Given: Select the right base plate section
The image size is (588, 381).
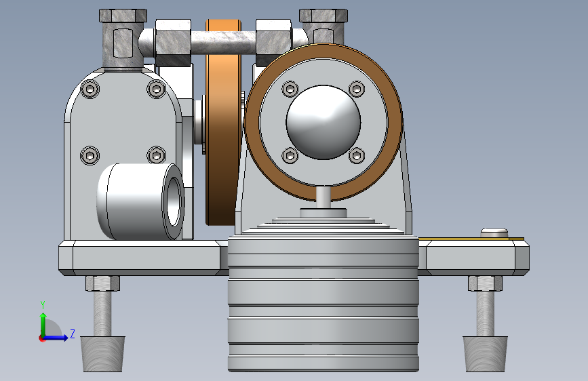Looking at the screenshot, I should coord(474,258).
